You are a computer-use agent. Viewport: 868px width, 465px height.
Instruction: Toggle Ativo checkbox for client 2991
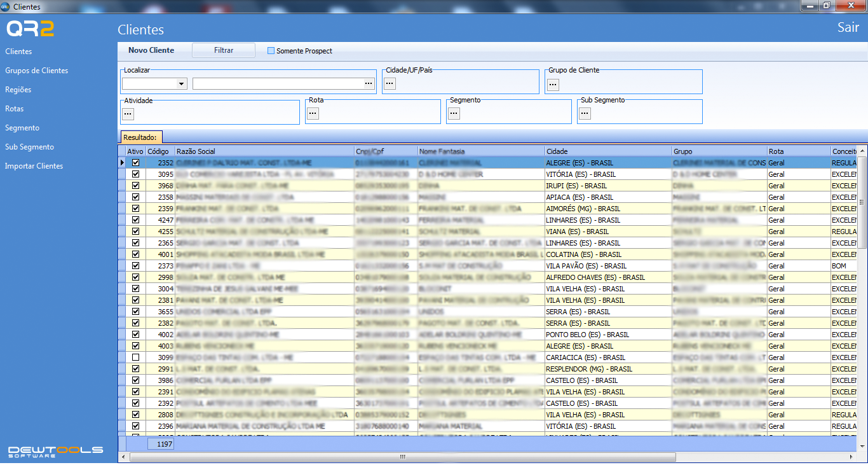click(x=135, y=369)
